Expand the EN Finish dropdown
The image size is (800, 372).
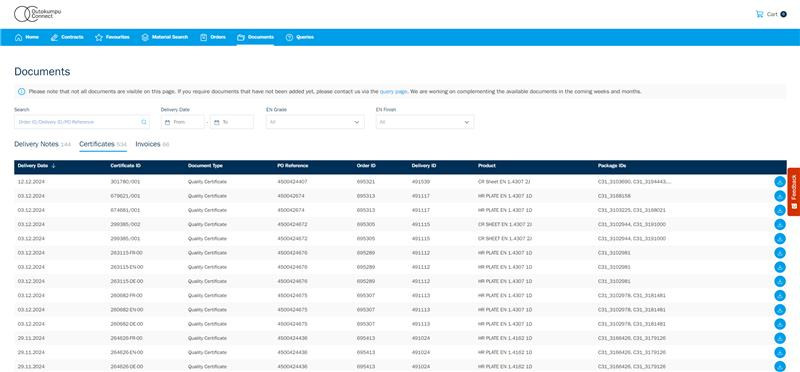(425, 122)
